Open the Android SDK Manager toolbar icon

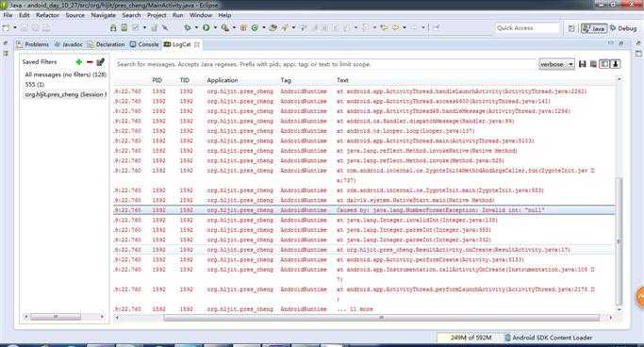[x=113, y=27]
